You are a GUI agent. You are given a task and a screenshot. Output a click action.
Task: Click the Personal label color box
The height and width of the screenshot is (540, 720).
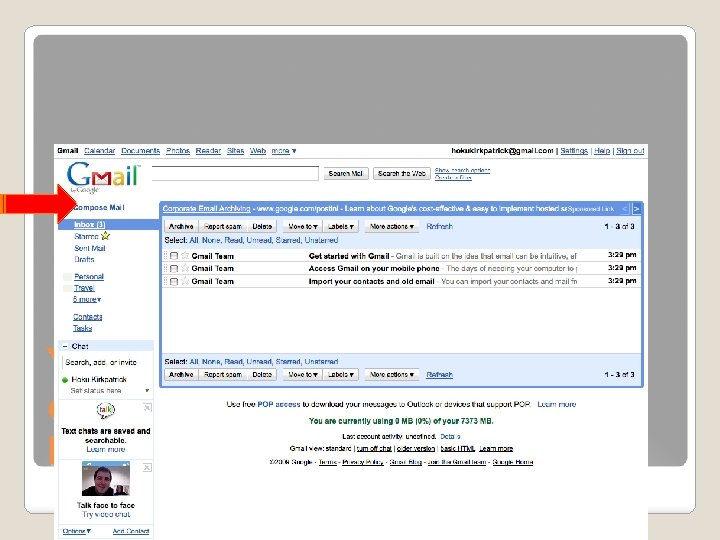[x=68, y=276]
